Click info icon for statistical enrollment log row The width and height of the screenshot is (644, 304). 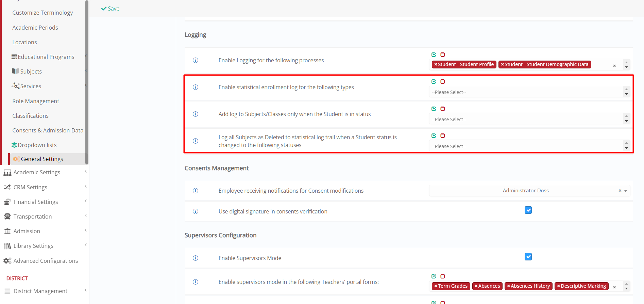point(196,87)
